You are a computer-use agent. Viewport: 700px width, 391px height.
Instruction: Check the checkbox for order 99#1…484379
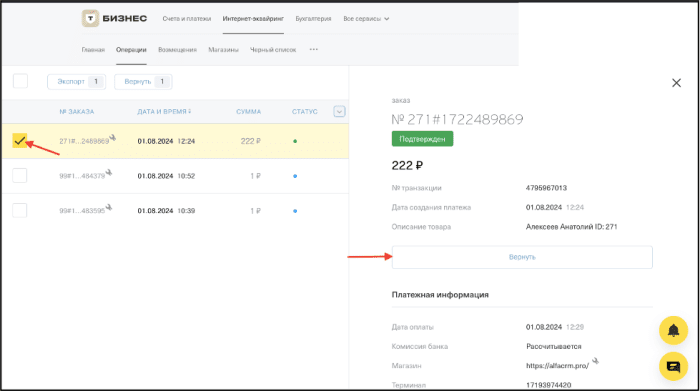20,175
